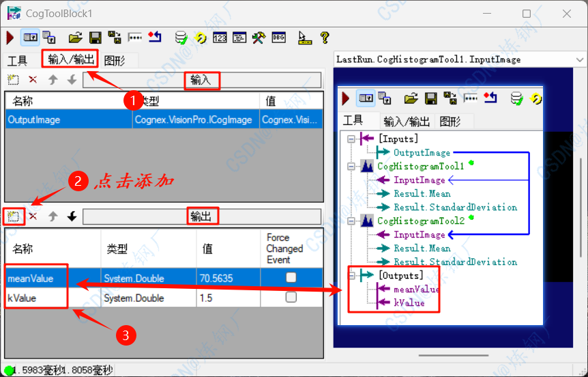
Task: Toggle electric mode in main toolbar
Action: click(x=31, y=38)
